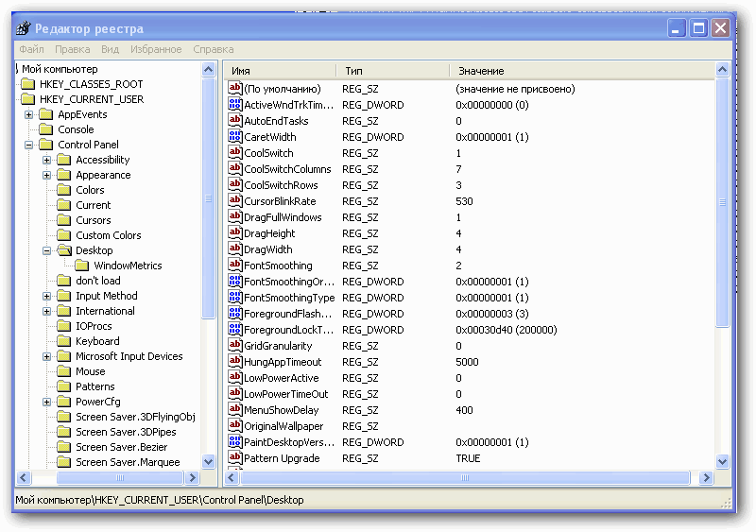Screen dimensions: 756x532
Task: Click the tree pane scroll-down arrow
Action: (x=208, y=461)
